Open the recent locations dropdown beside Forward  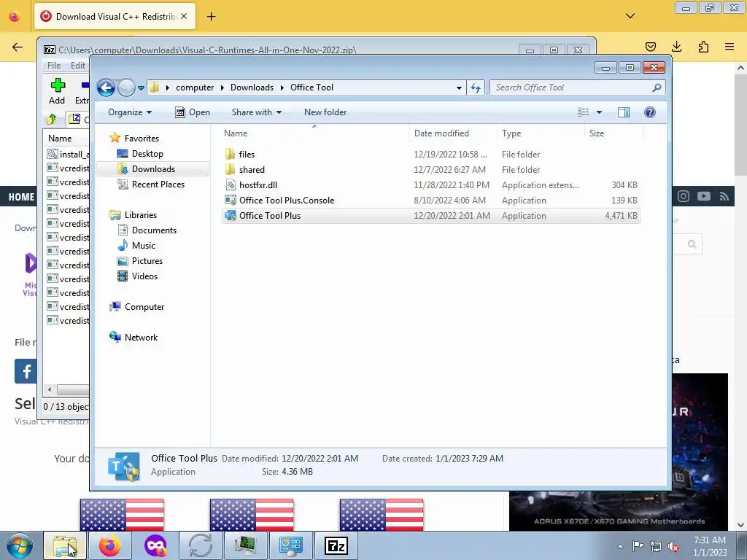point(141,88)
